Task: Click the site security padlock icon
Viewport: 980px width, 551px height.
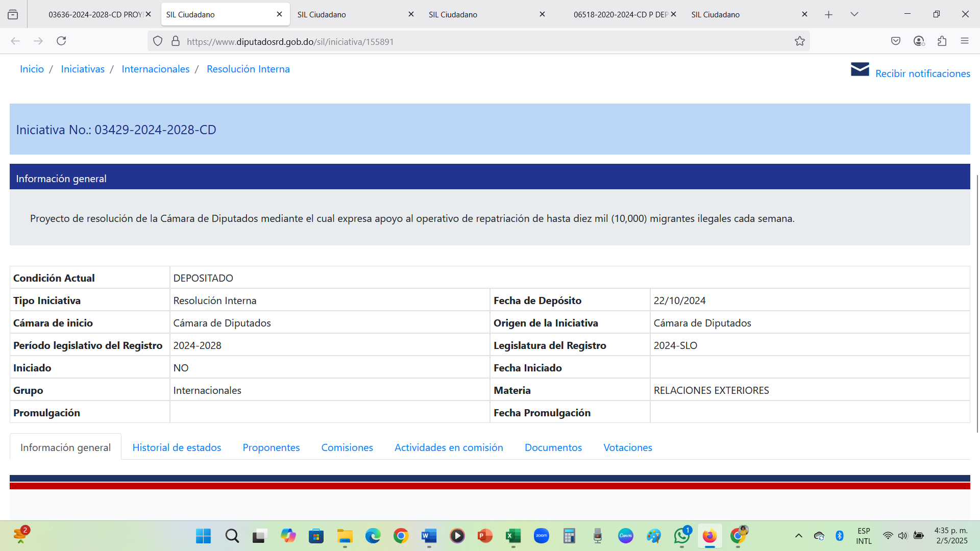Action: (x=176, y=41)
